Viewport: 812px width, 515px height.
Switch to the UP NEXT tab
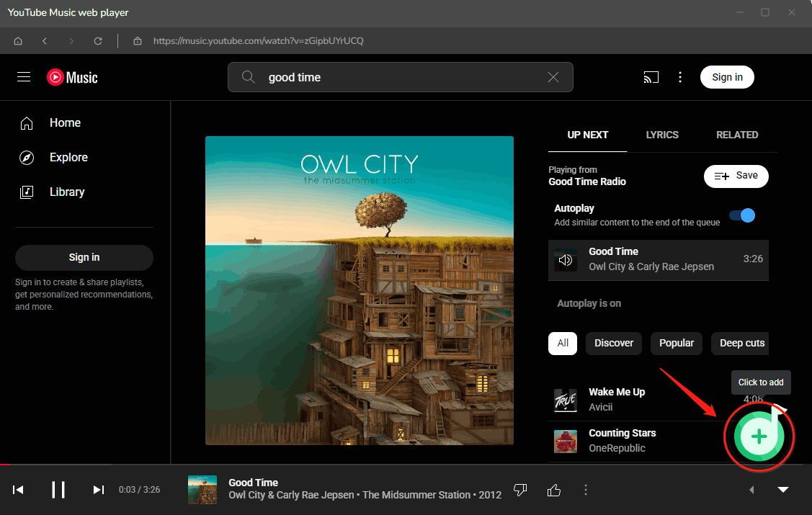[588, 135]
